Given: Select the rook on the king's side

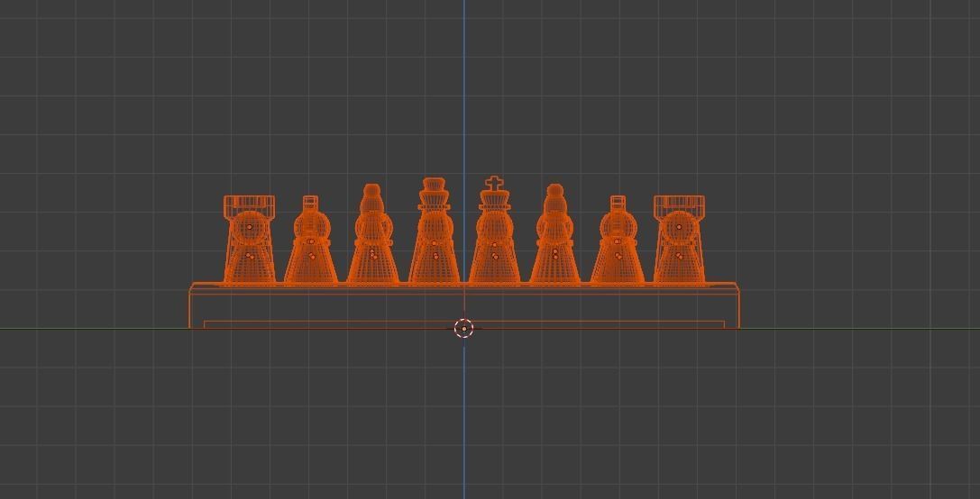Looking at the screenshot, I should (x=679, y=240).
